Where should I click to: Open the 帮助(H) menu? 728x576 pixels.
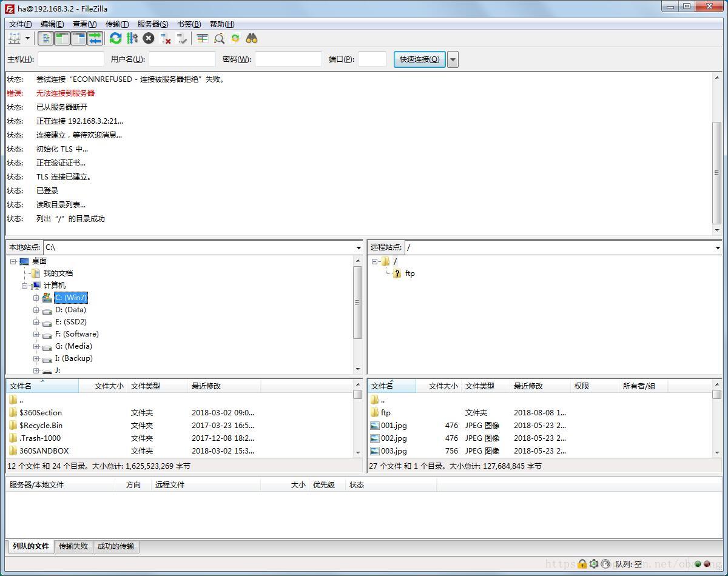(222, 24)
